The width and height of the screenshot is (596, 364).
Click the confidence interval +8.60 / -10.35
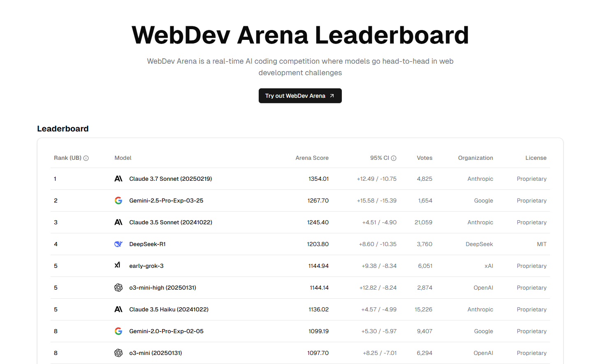pos(378,244)
